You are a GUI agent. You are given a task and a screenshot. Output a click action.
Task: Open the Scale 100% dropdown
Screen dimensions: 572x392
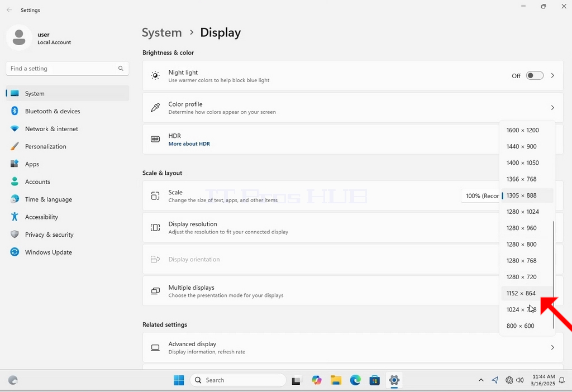(480, 196)
